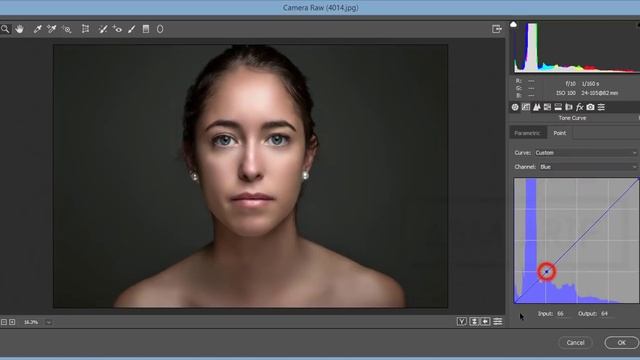
Task: Zoom in with the plus button
Action: coord(12,322)
